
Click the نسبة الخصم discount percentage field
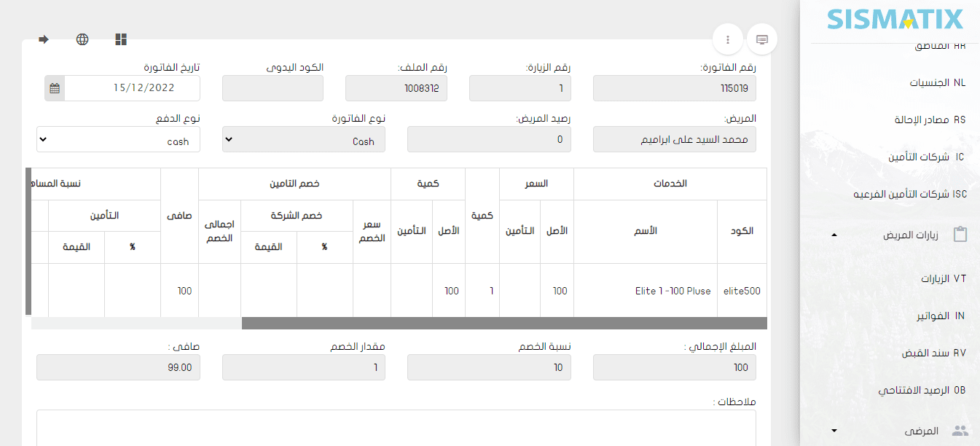pyautogui.click(x=489, y=367)
